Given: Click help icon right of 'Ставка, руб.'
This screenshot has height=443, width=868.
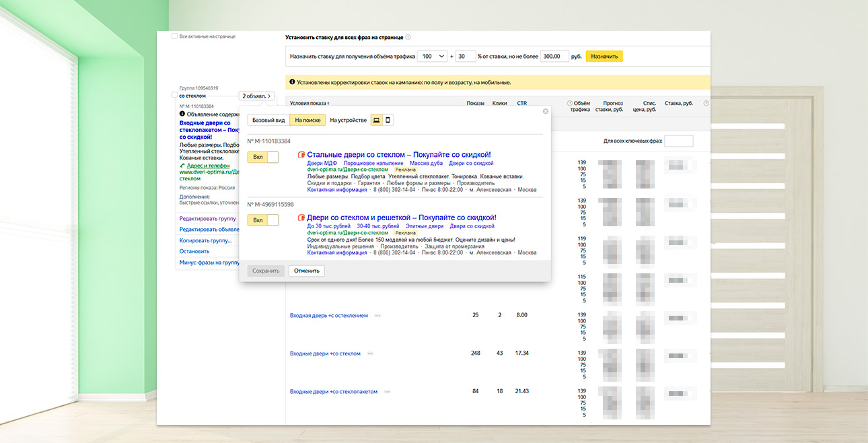Looking at the screenshot, I should tap(706, 103).
